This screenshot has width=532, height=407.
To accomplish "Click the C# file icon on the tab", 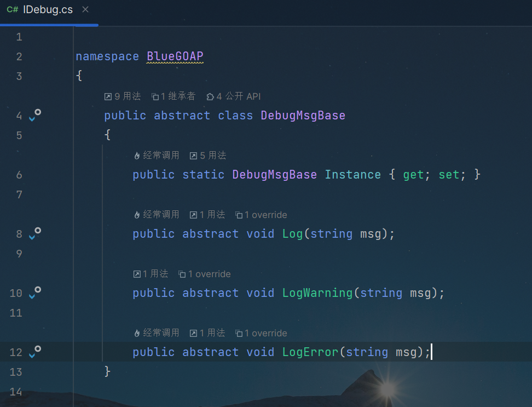I will [x=12, y=10].
